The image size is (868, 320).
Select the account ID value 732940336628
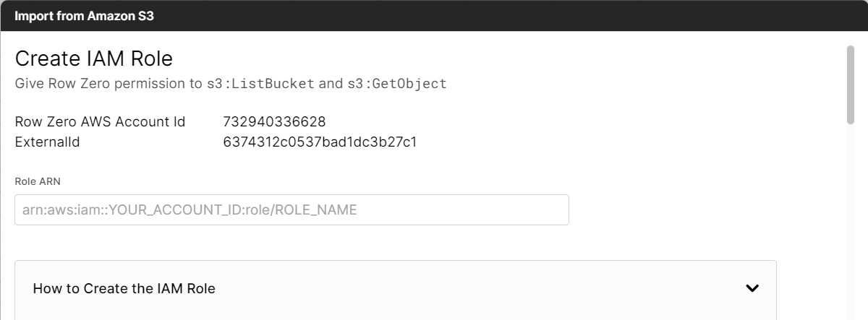pos(274,121)
